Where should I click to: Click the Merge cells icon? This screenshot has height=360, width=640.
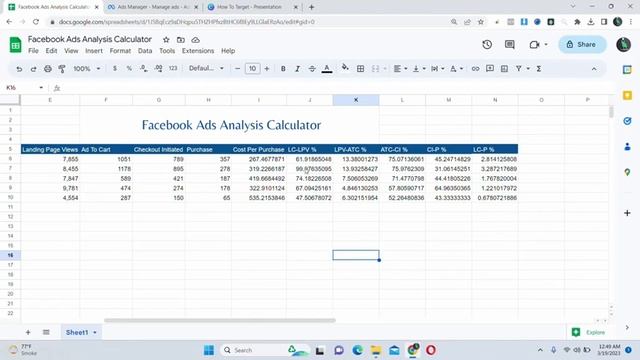376,69
